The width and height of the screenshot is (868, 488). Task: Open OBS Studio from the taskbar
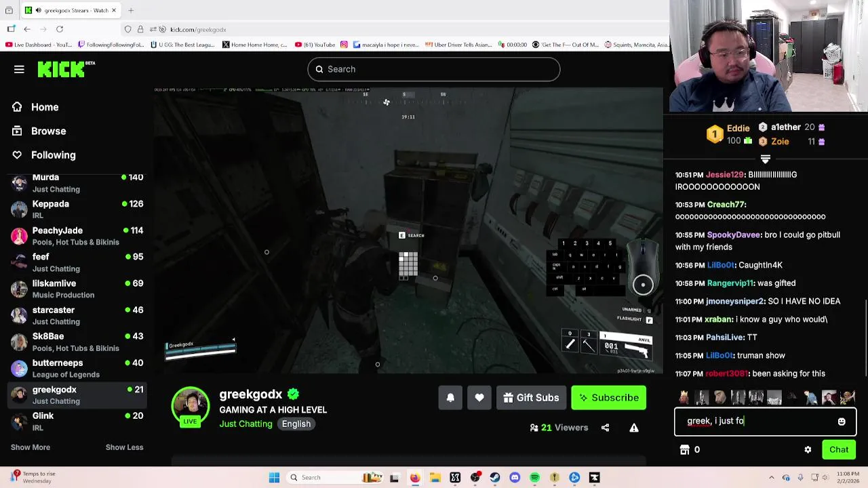475,478
